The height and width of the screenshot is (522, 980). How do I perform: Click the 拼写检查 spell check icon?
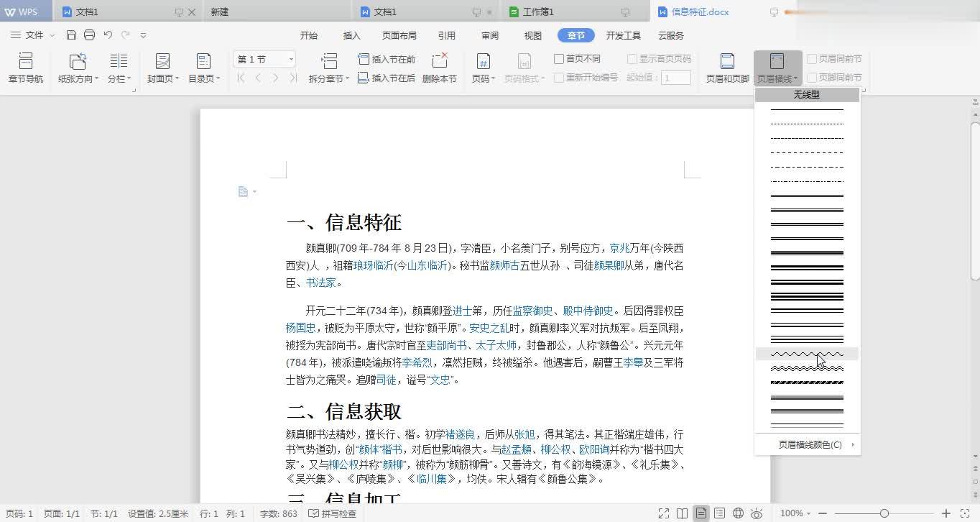pyautogui.click(x=313, y=513)
